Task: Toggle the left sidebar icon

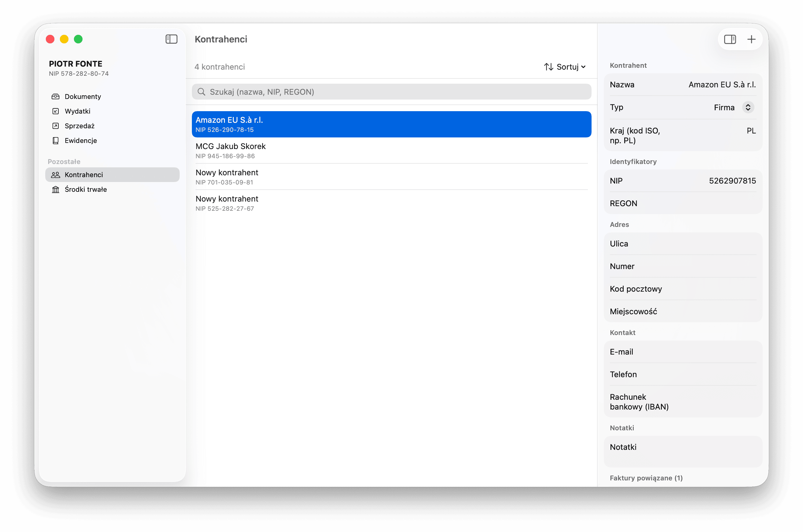Action: pyautogui.click(x=171, y=39)
